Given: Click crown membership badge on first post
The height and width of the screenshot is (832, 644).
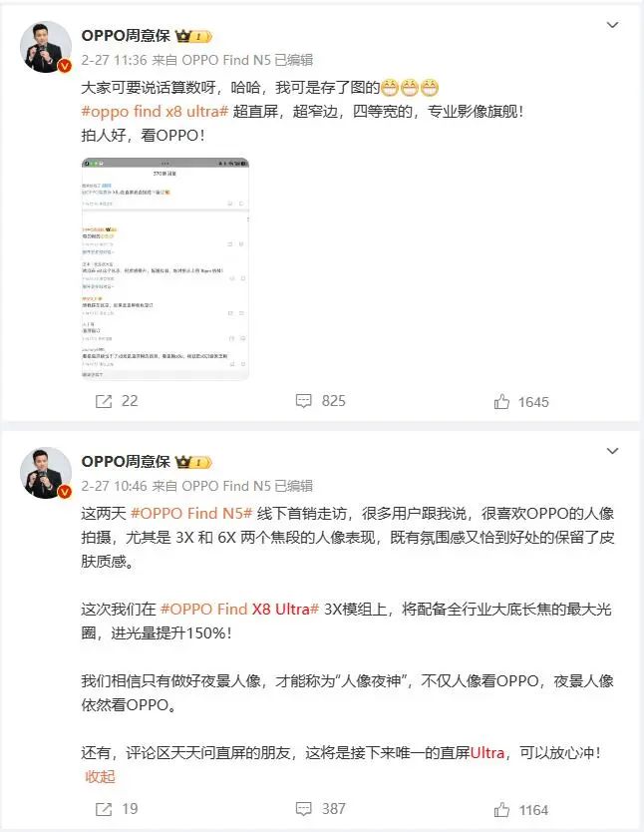Looking at the screenshot, I should (194, 36).
